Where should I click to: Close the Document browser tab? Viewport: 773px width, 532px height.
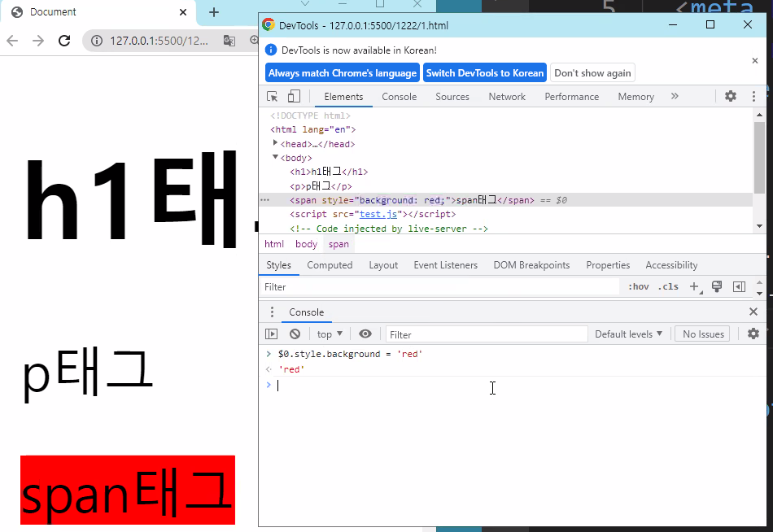coord(183,12)
